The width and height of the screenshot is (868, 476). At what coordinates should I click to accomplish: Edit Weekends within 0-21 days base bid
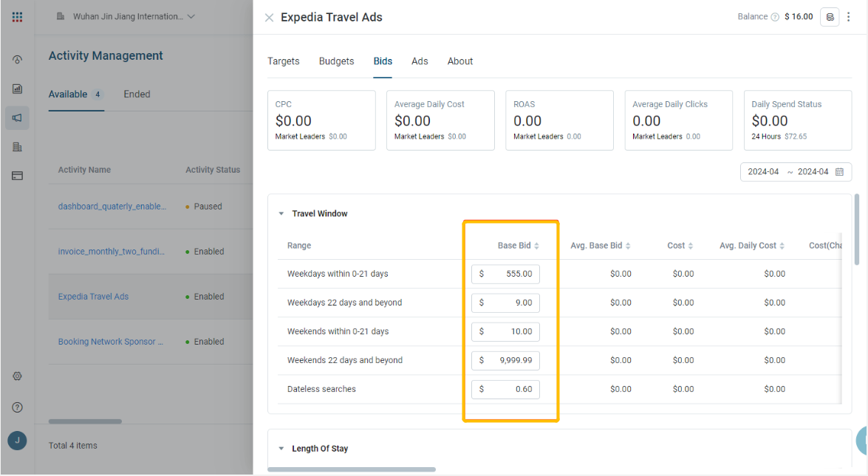505,331
